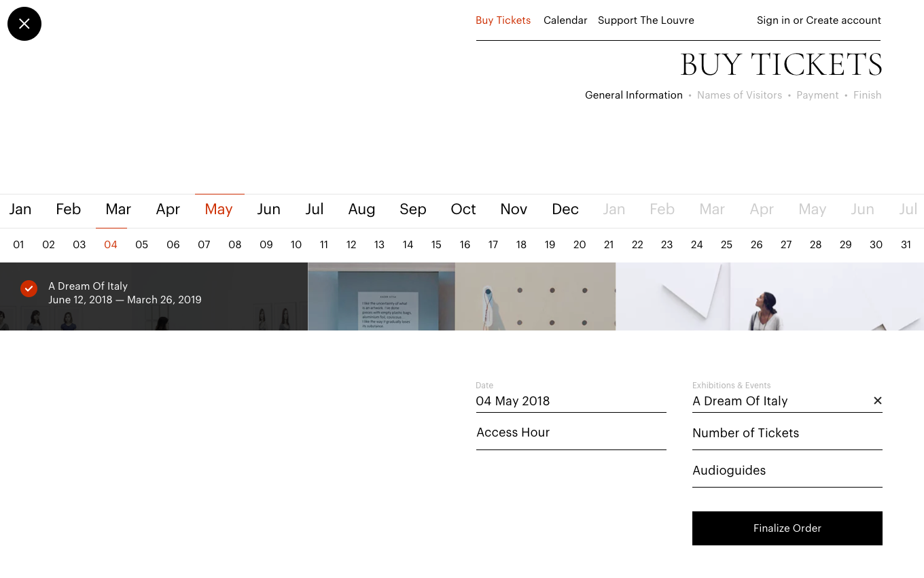Viewport: 924px width, 578px height.
Task: Click Sign in or Create account
Action: click(x=818, y=20)
